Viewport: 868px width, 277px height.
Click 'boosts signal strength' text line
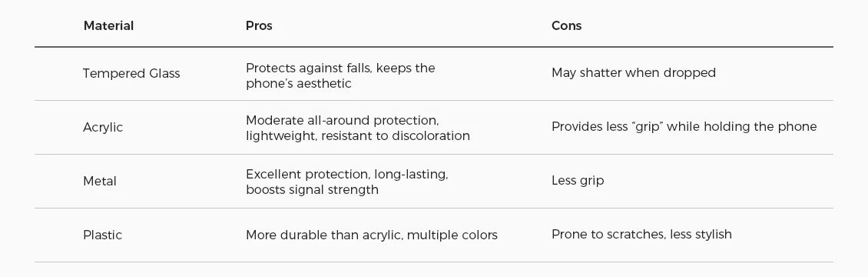(312, 190)
